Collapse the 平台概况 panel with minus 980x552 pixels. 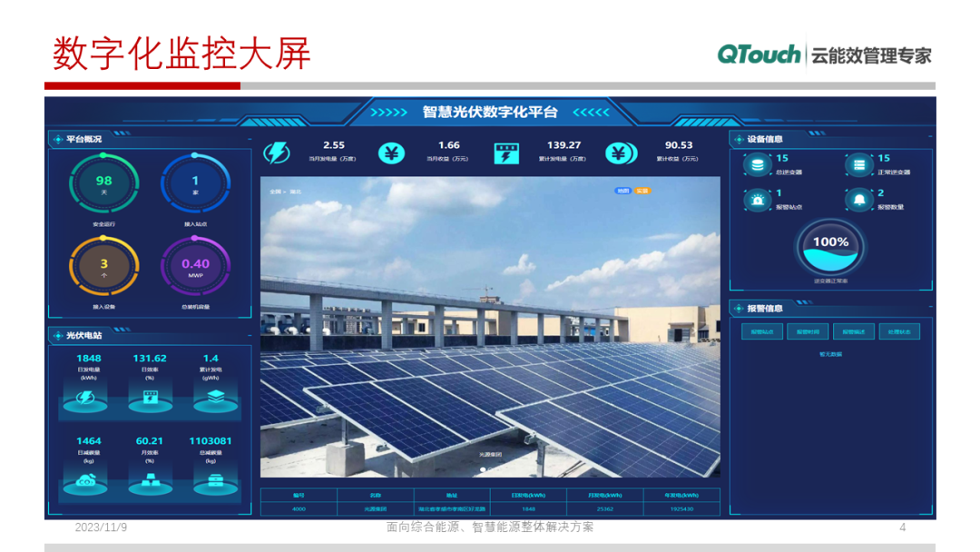point(250,139)
